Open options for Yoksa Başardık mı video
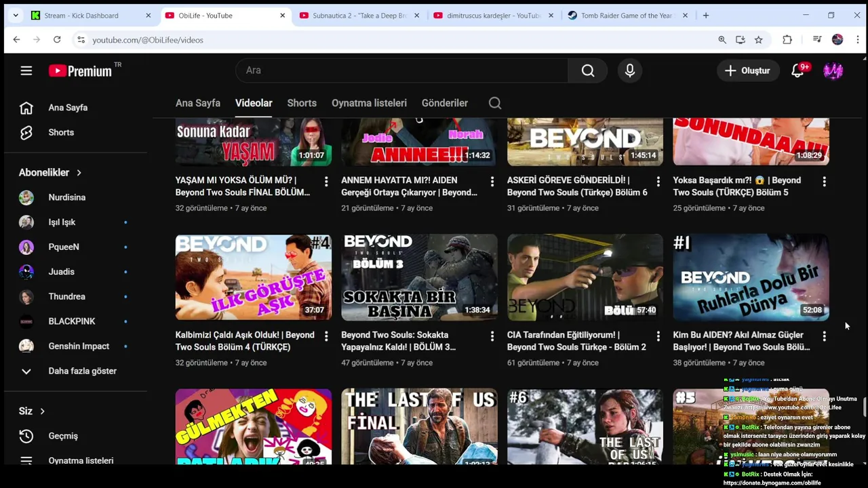The image size is (868, 488). tap(824, 182)
